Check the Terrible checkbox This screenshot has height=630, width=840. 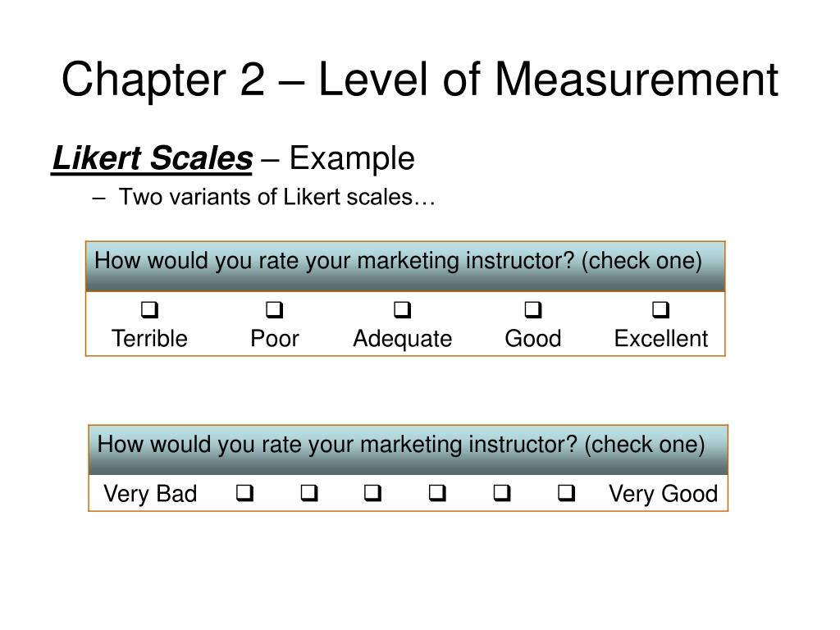pyautogui.click(x=149, y=309)
